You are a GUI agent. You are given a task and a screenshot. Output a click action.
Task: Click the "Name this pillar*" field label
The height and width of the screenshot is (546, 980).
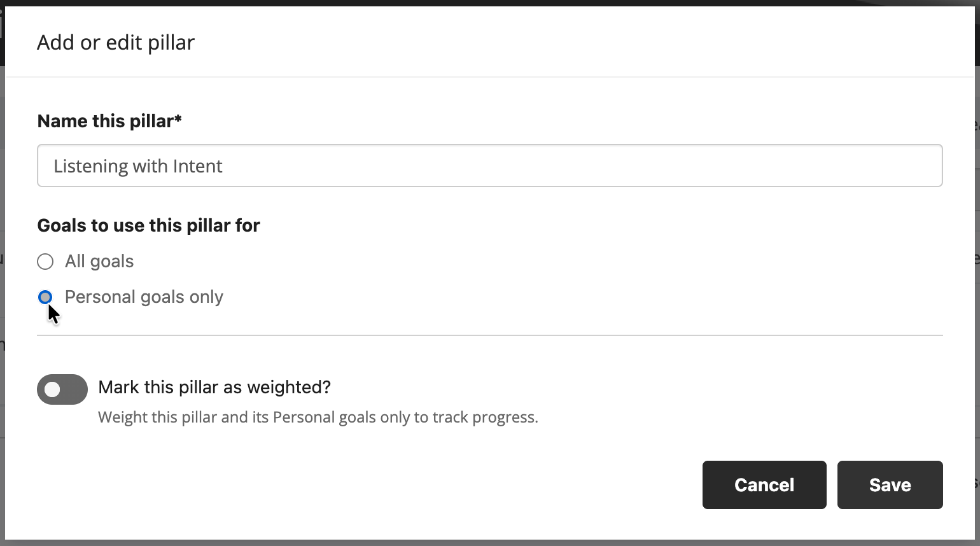[x=106, y=121]
